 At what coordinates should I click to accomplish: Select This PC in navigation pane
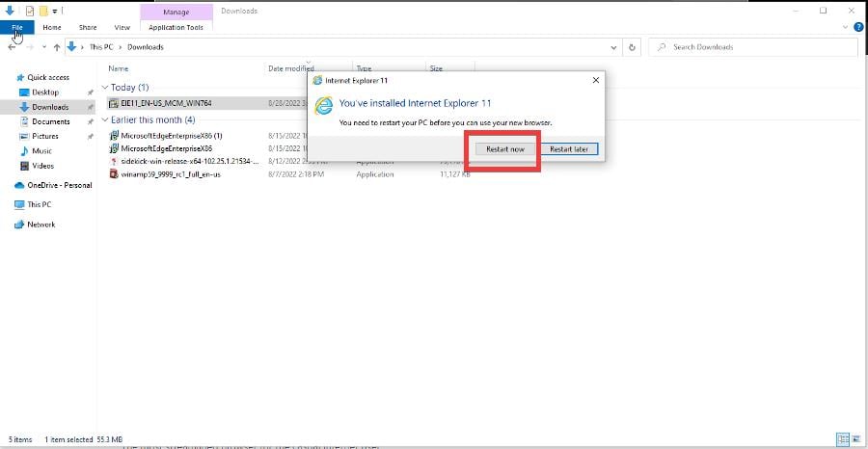39,204
